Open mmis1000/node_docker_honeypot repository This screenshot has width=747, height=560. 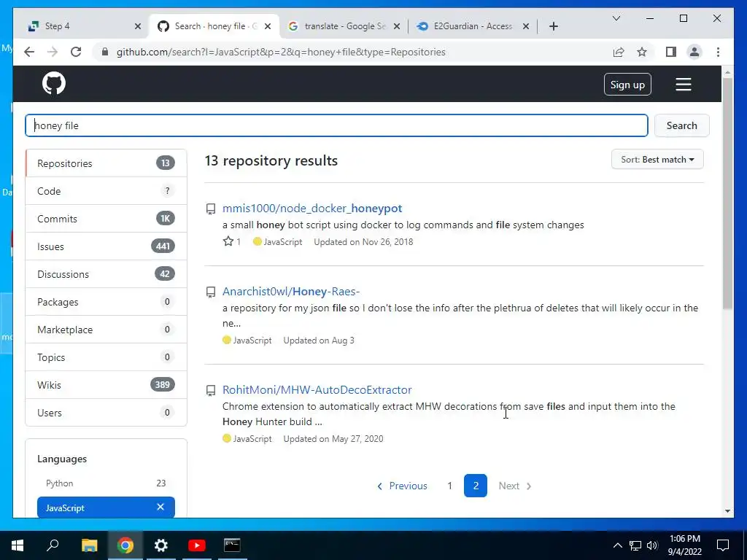[312, 208]
